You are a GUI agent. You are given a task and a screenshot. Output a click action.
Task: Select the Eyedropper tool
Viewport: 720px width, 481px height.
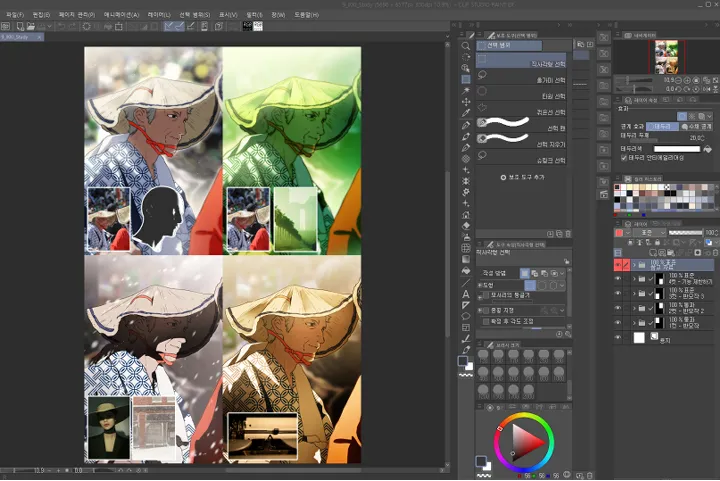(466, 113)
